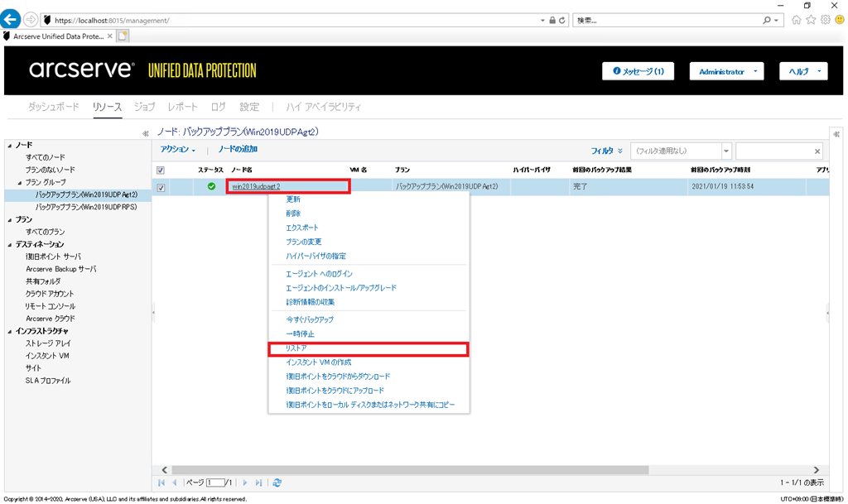Image resolution: width=848 pixels, height=504 pixels.
Task: Collapse the left navigation panel
Action: point(145,133)
